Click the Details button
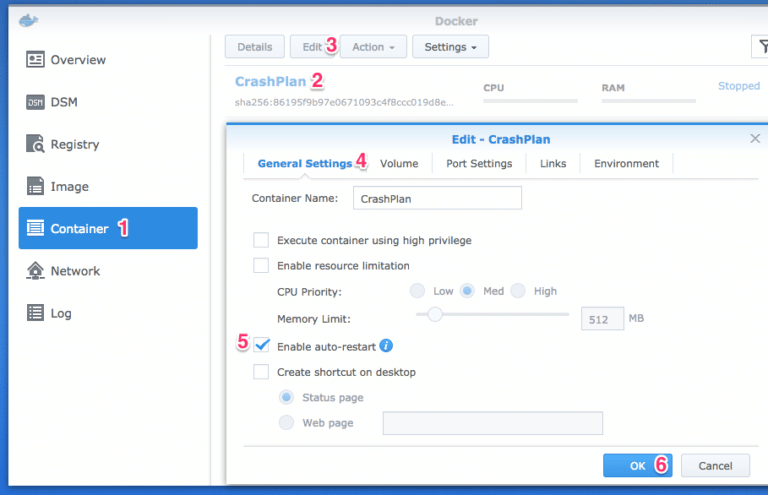This screenshot has height=495, width=768. coord(255,47)
